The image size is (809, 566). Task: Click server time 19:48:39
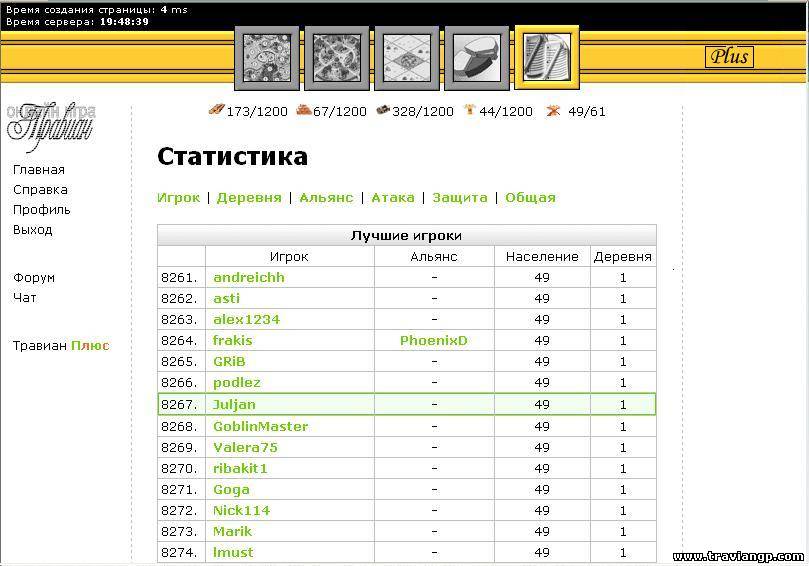click(x=124, y=22)
